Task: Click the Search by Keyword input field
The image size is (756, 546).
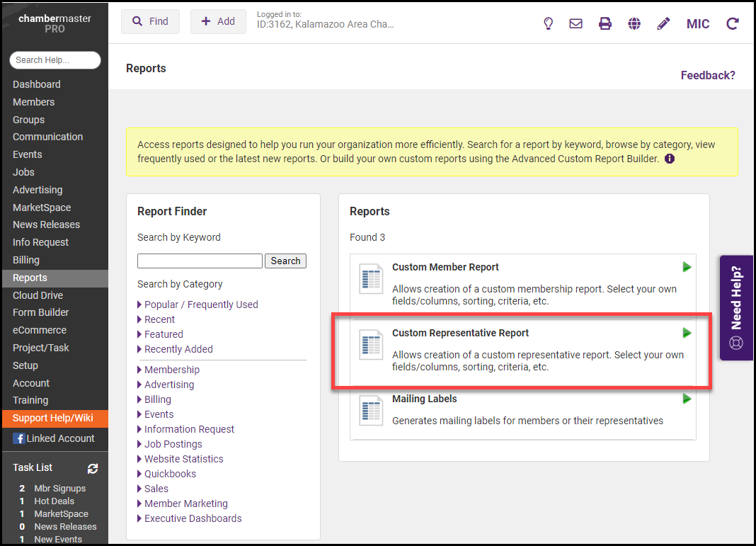Action: coord(200,261)
